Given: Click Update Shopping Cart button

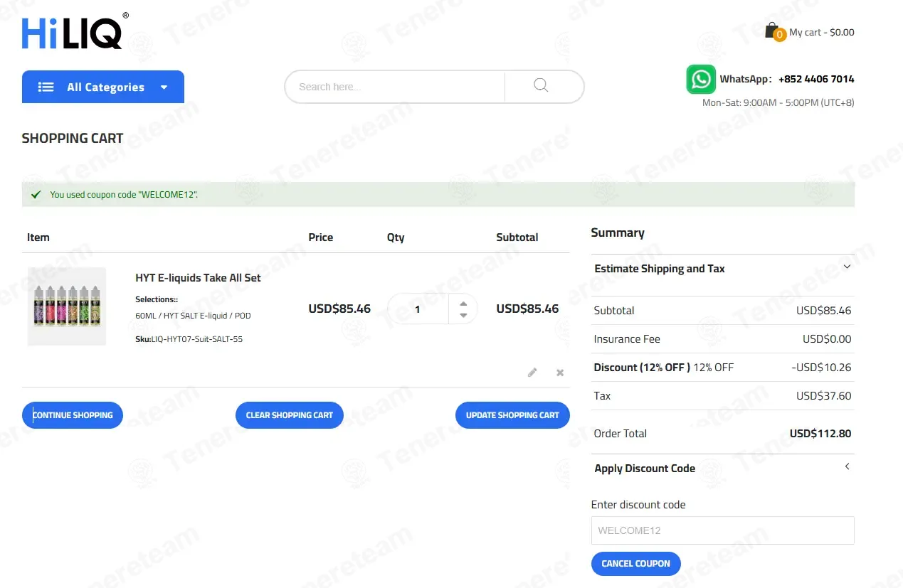Looking at the screenshot, I should click(x=512, y=415).
